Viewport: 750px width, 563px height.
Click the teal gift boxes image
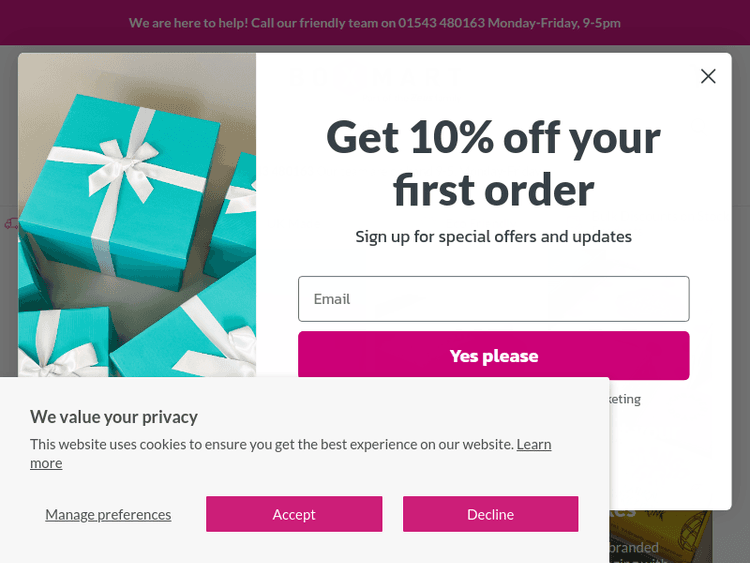click(137, 215)
